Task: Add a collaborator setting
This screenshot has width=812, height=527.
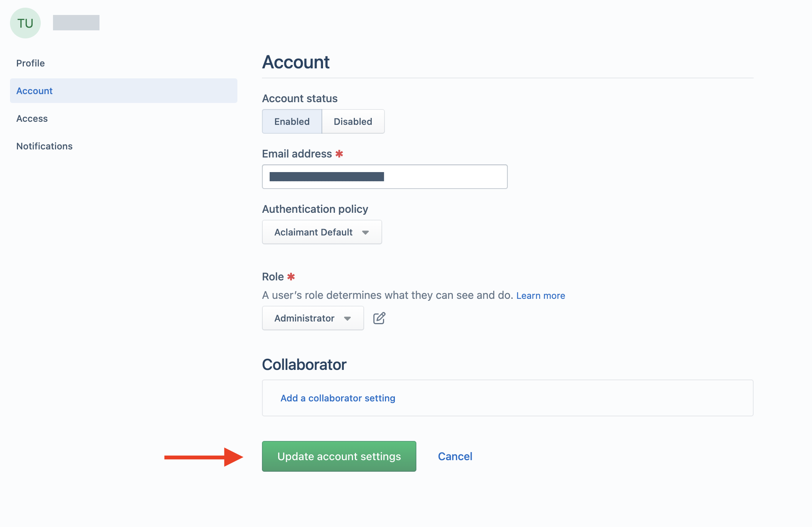Action: tap(338, 398)
